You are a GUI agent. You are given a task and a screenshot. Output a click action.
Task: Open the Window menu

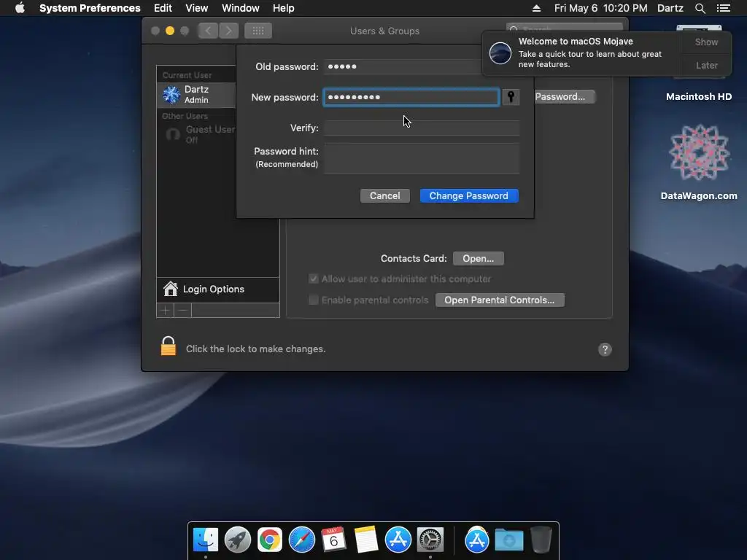coord(241,8)
